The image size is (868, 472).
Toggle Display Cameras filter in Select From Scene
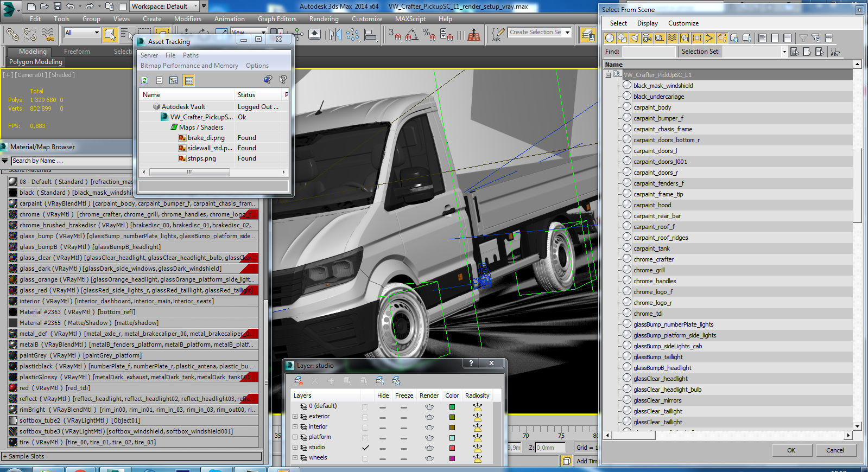(647, 38)
